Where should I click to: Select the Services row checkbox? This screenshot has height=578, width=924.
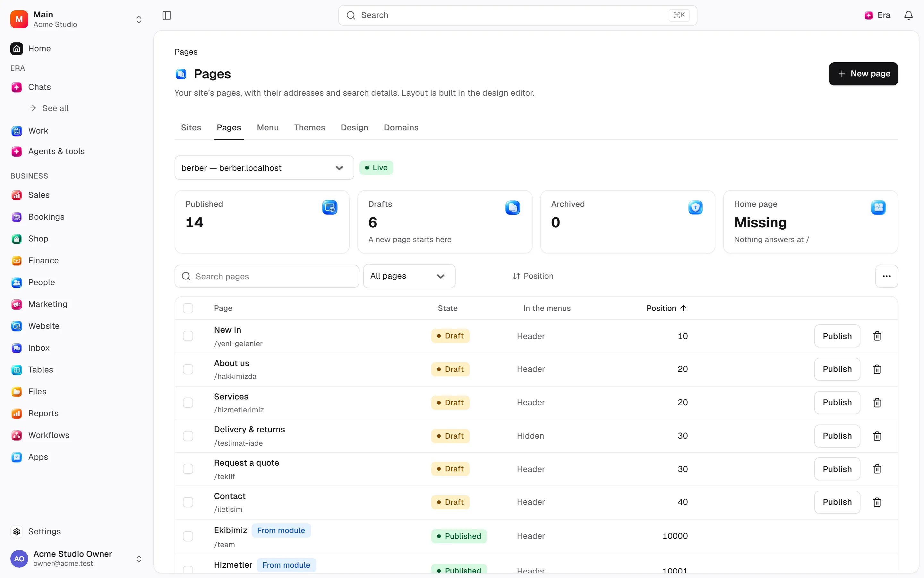click(x=188, y=403)
